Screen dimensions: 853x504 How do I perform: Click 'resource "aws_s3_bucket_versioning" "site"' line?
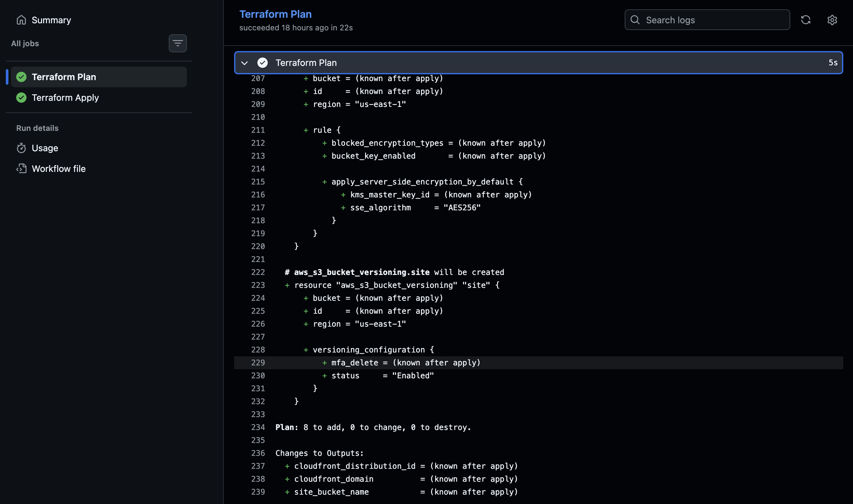[x=392, y=285]
